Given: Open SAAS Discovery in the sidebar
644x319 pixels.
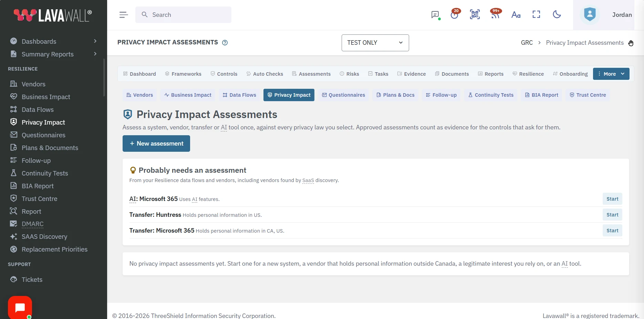Looking at the screenshot, I should (x=44, y=236).
